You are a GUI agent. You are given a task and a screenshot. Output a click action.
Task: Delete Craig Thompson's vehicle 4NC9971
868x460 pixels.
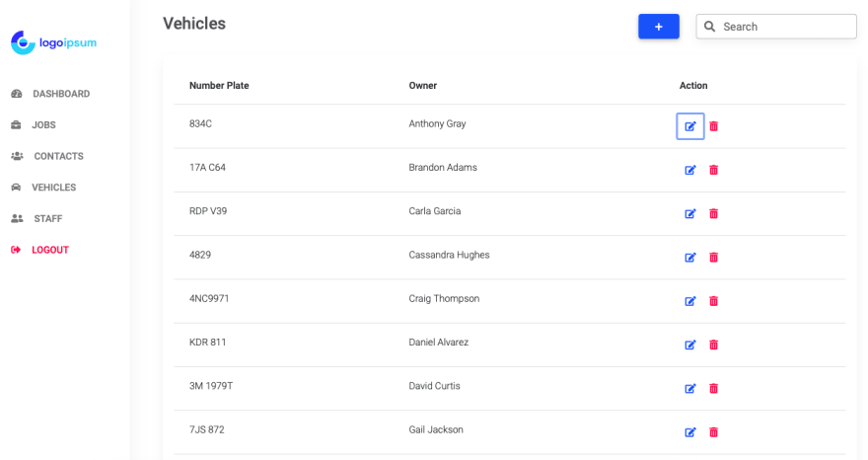713,301
